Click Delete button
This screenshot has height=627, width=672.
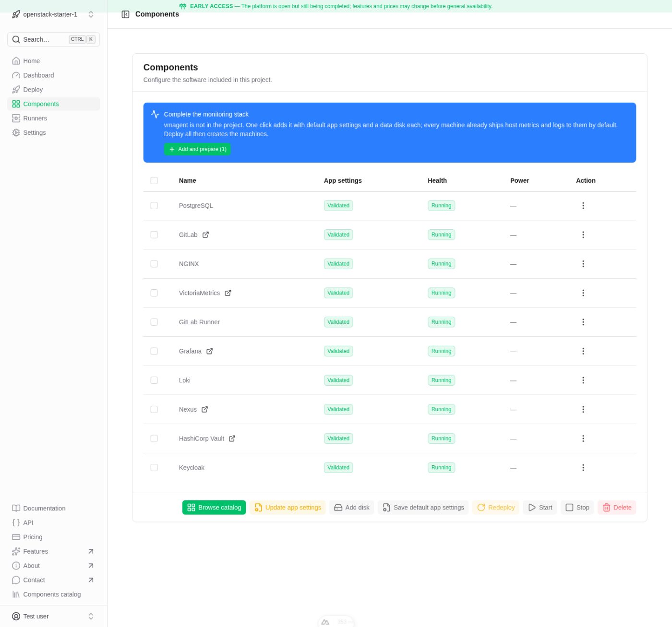point(617,508)
